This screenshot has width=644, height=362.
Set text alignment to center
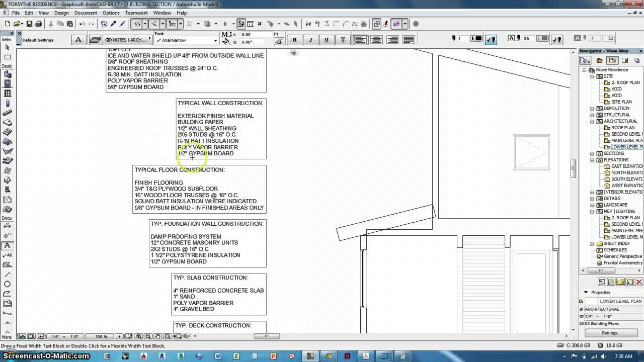[376, 40]
